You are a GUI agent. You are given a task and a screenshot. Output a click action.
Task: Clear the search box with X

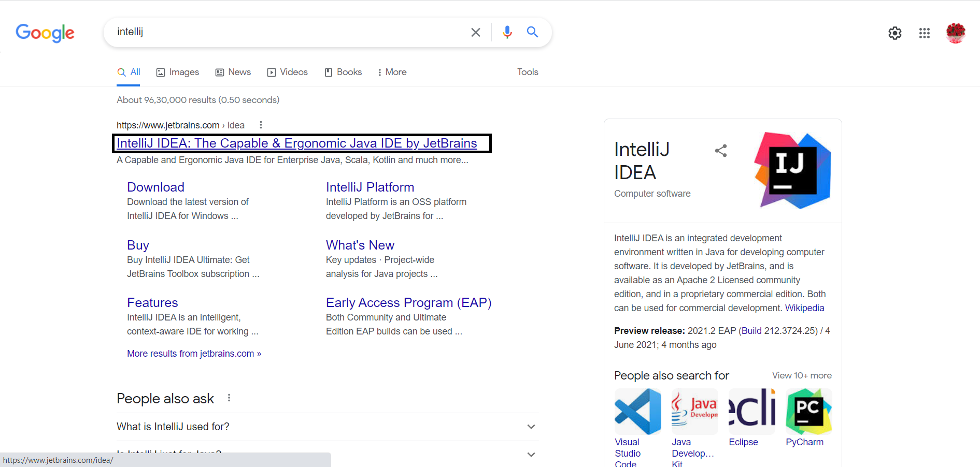[475, 32]
